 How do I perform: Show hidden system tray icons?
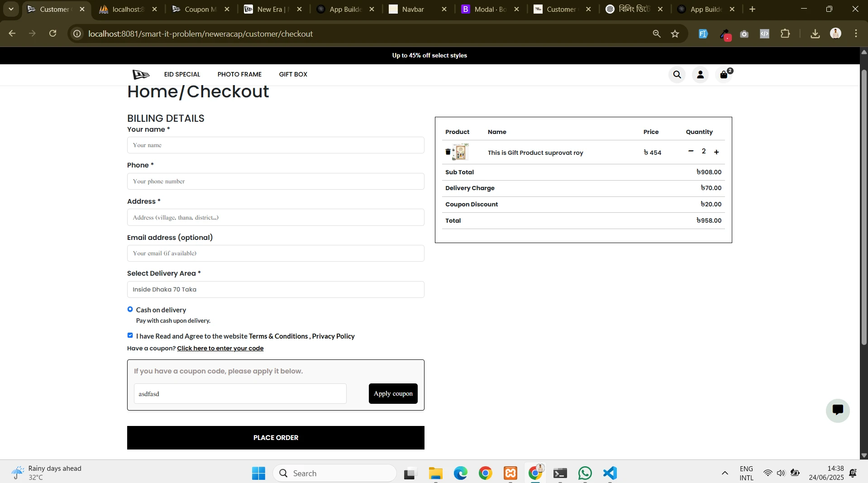[x=725, y=473]
